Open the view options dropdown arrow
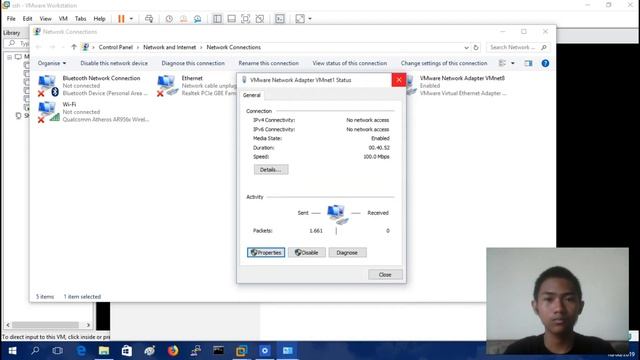 [513, 63]
